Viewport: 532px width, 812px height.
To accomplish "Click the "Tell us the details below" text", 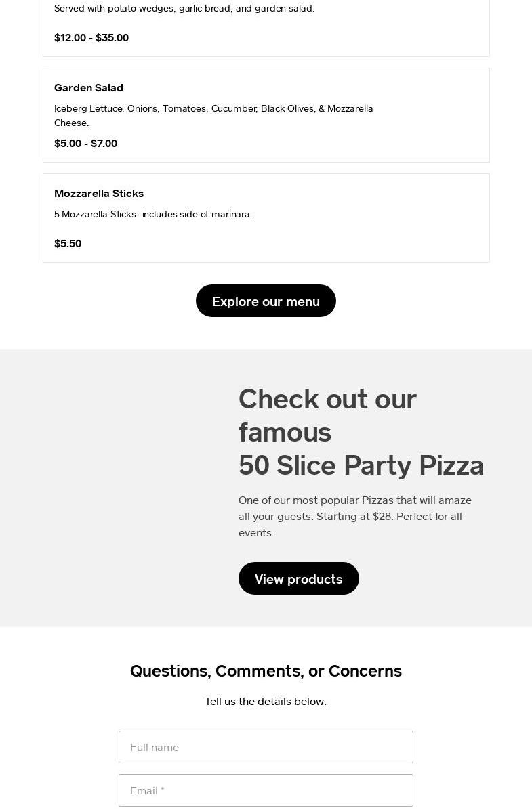I will (266, 701).
